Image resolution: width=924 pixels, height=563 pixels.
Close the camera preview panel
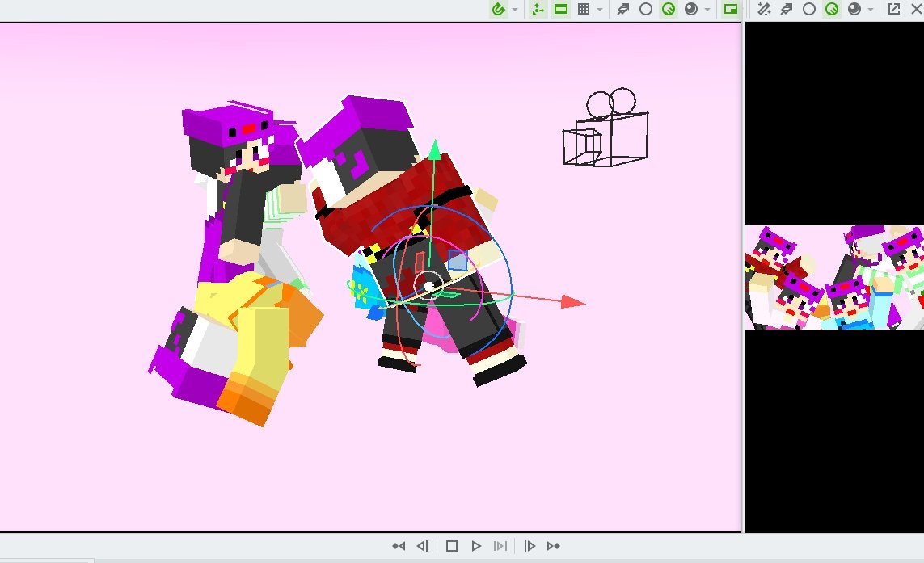pyautogui.click(x=917, y=9)
